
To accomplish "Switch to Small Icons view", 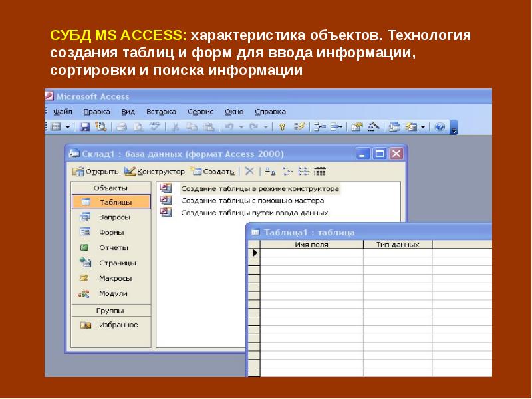I will 287,171.
